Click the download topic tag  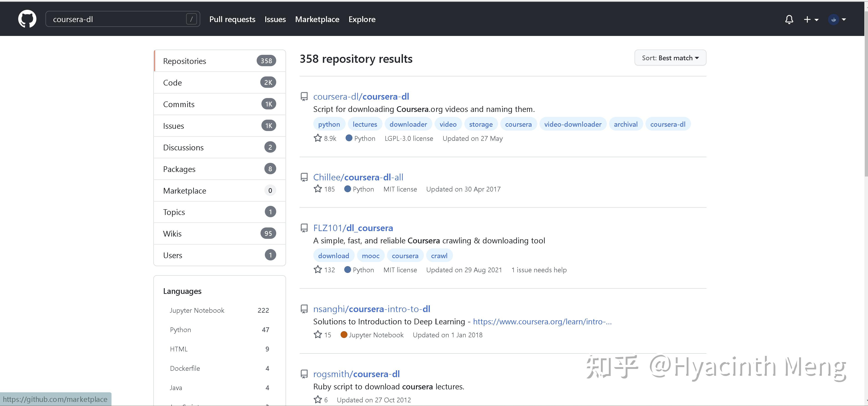pos(334,256)
